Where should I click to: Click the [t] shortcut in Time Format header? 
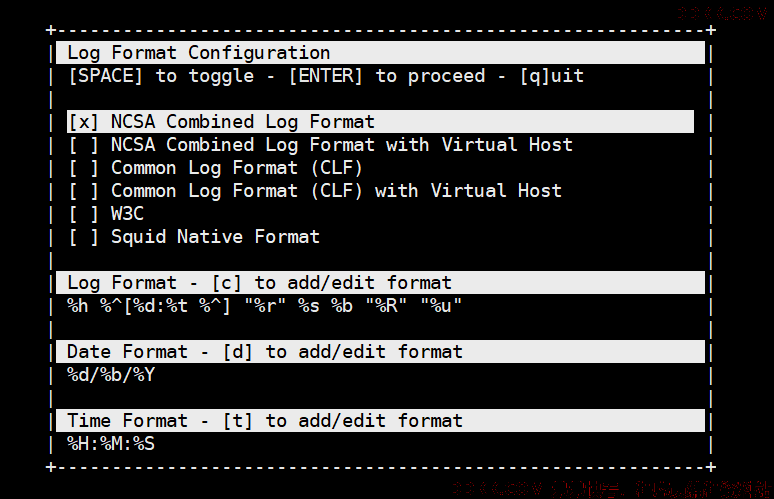[x=237, y=421]
